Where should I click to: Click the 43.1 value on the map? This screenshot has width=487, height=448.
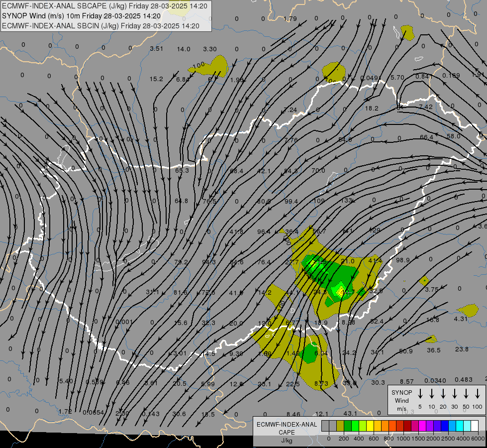[350, 413]
